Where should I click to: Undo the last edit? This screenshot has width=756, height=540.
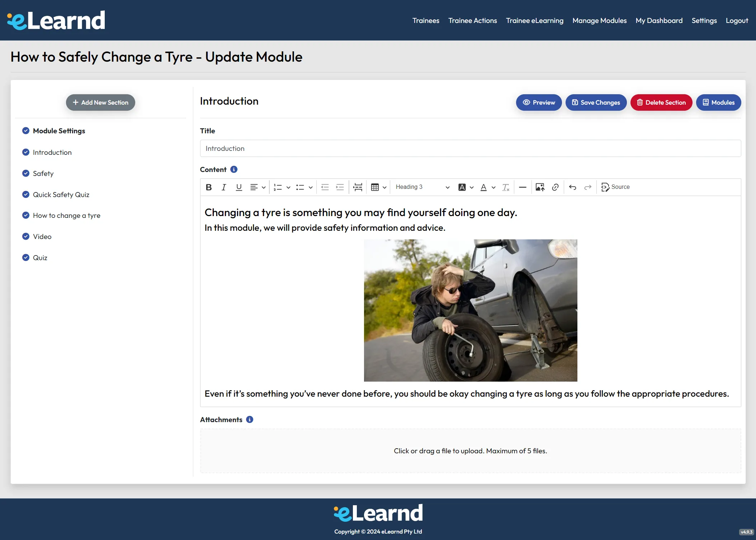pyautogui.click(x=573, y=187)
